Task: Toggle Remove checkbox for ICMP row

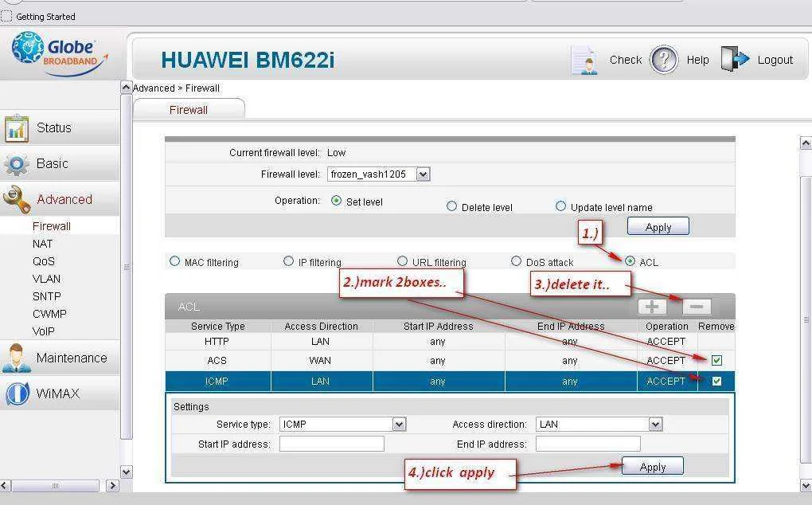Action: tap(716, 382)
